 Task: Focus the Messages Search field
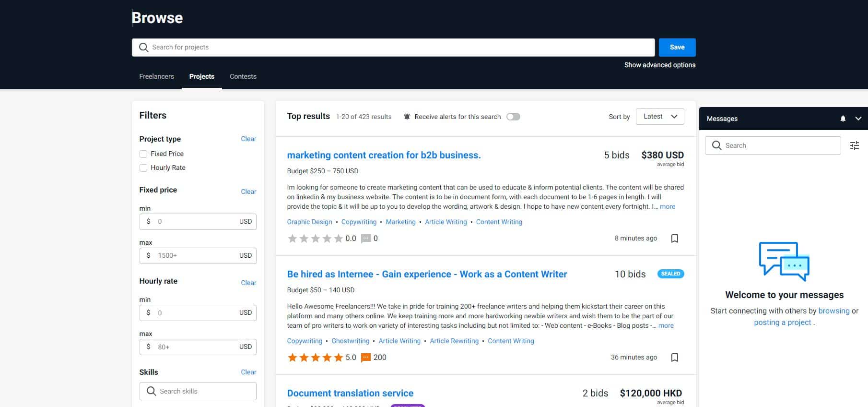[x=773, y=145]
